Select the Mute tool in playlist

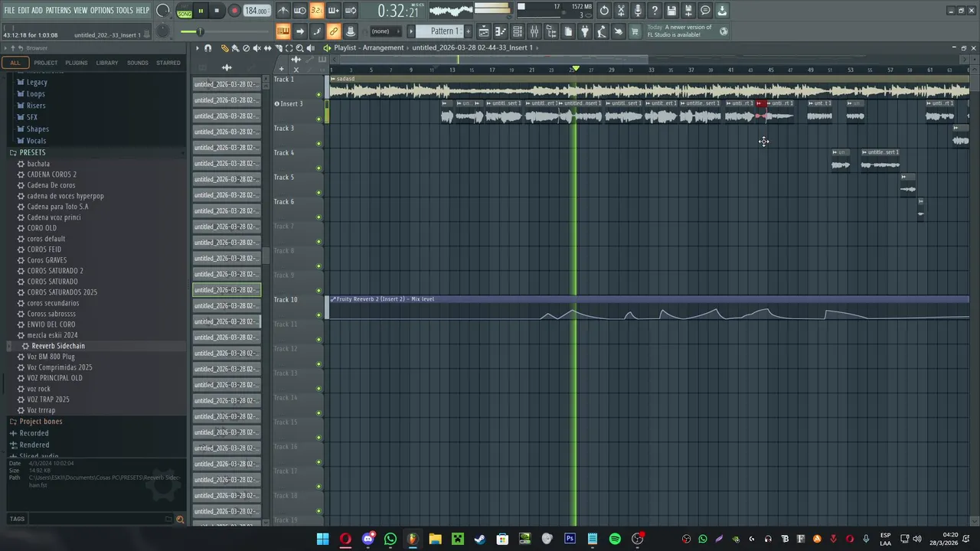click(x=256, y=47)
